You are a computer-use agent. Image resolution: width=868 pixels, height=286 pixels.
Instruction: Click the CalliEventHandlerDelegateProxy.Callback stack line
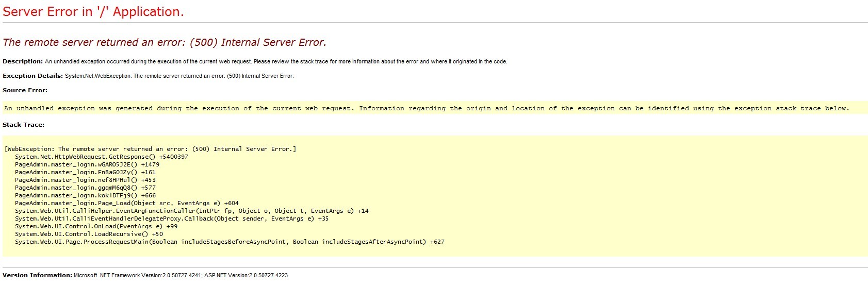click(x=171, y=218)
